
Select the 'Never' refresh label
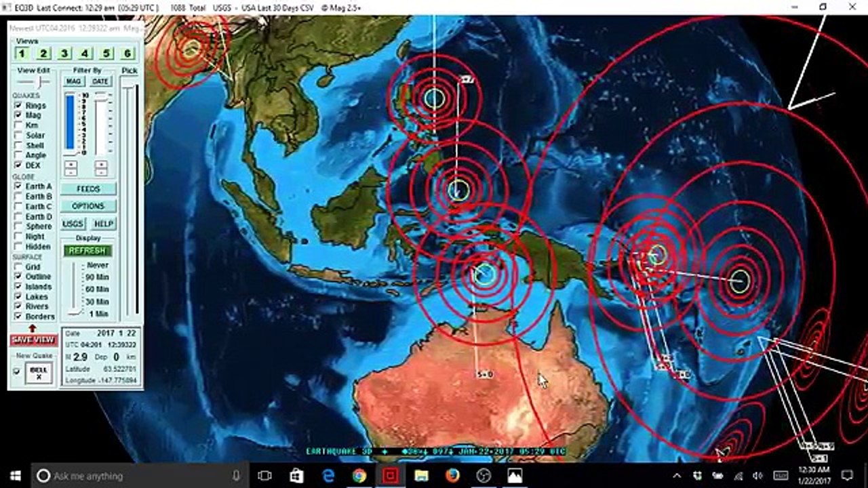point(97,266)
